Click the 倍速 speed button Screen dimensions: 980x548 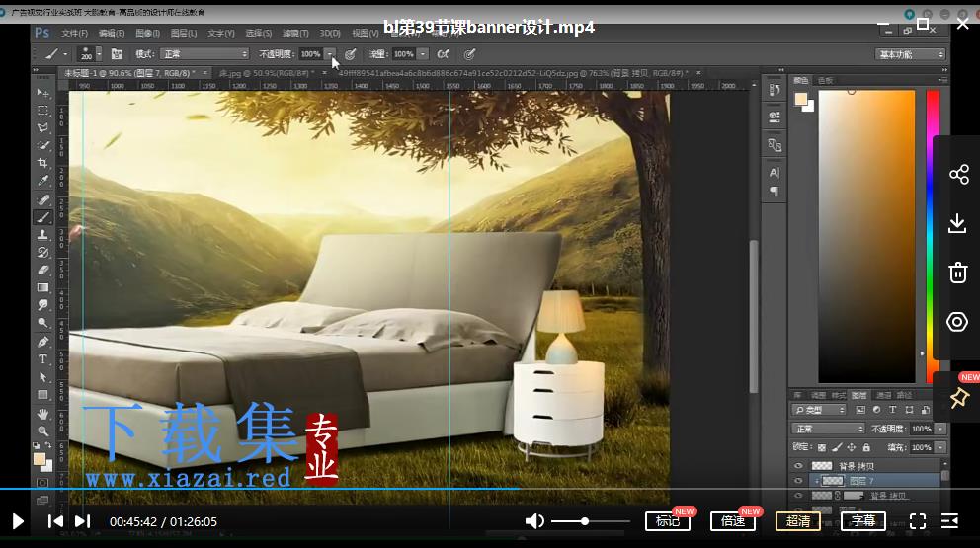click(x=733, y=520)
